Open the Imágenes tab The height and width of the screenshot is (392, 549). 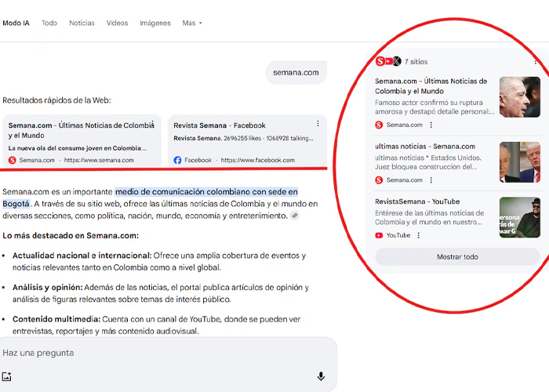pyautogui.click(x=155, y=23)
